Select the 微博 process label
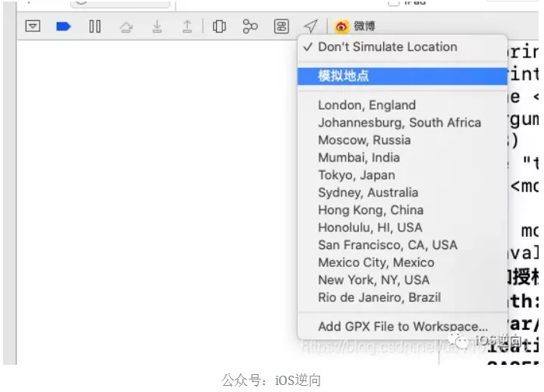 (x=364, y=26)
